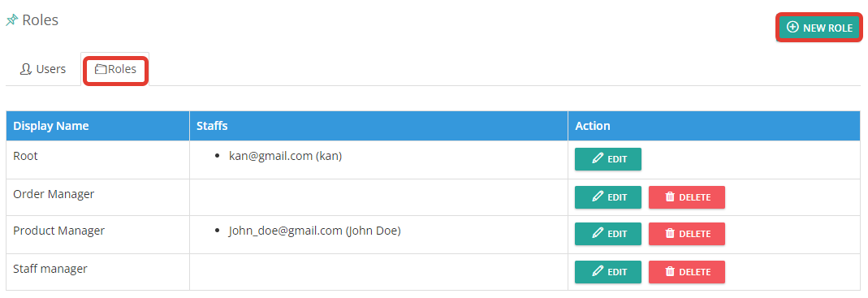Click the plus icon in New Role button
Screen dimensions: 868x298
coord(792,27)
